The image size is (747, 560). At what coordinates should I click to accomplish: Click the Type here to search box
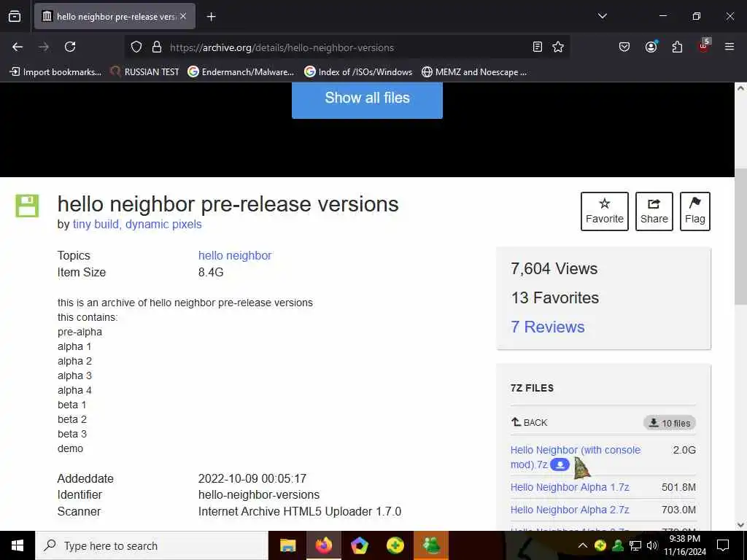tap(152, 545)
